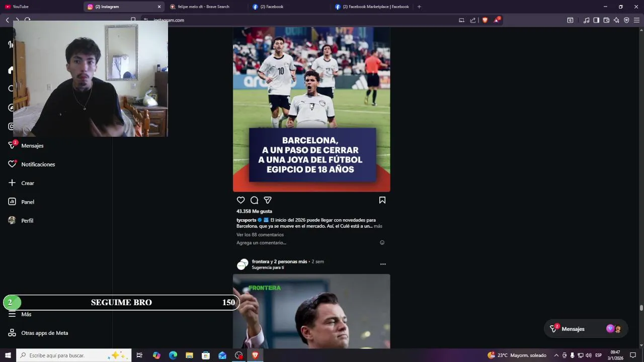This screenshot has width=644, height=362.
Task: Open Mensajes in Instagram sidebar
Action: pos(32,145)
